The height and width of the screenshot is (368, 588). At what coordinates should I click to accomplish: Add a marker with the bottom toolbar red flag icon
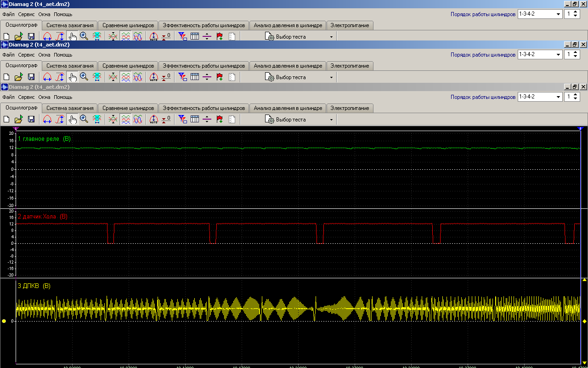click(x=220, y=120)
